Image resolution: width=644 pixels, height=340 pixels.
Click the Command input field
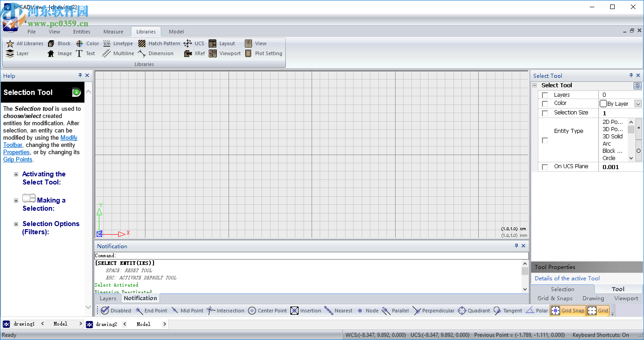pyautogui.click(x=312, y=256)
